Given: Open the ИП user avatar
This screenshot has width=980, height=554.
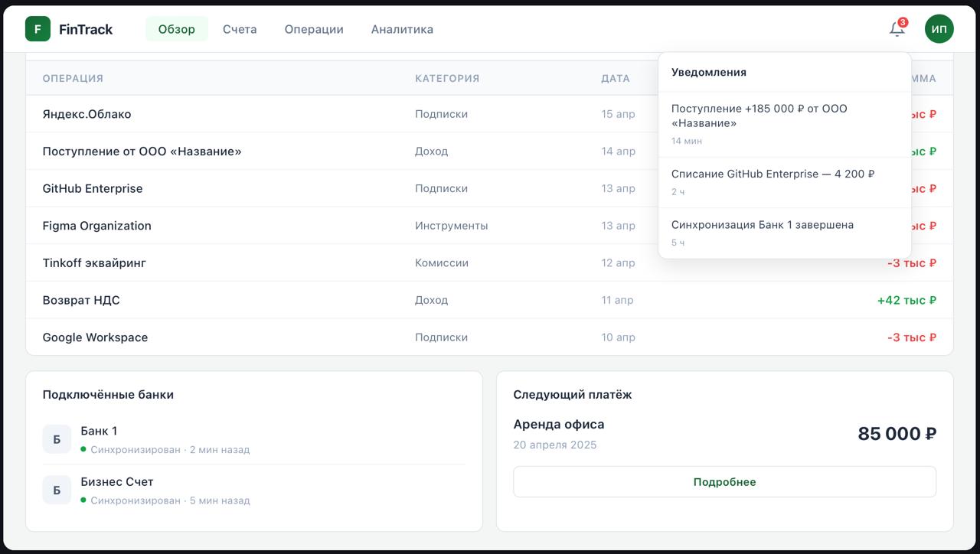Looking at the screenshot, I should click(x=939, y=29).
